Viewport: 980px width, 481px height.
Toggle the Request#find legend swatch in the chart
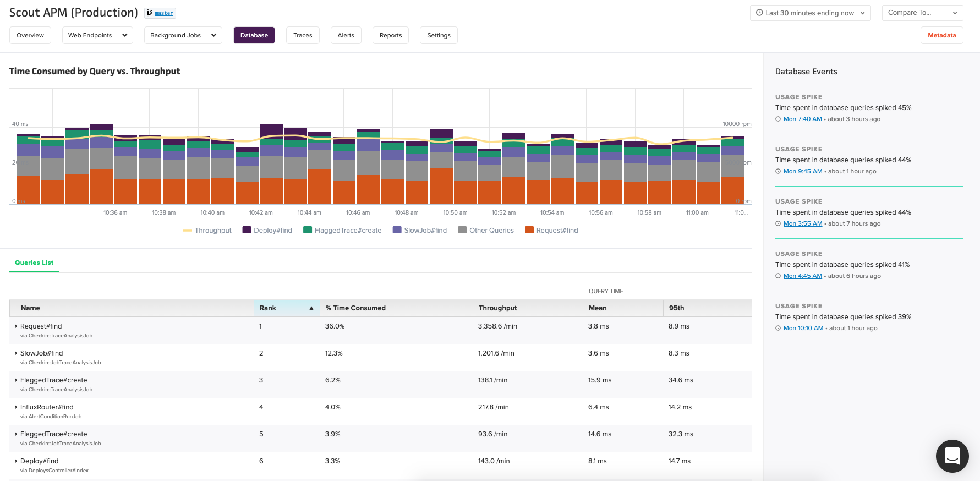tap(529, 230)
